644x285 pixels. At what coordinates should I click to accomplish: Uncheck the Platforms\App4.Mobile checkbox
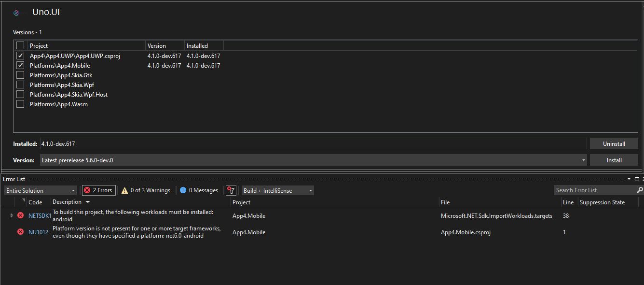click(x=20, y=66)
